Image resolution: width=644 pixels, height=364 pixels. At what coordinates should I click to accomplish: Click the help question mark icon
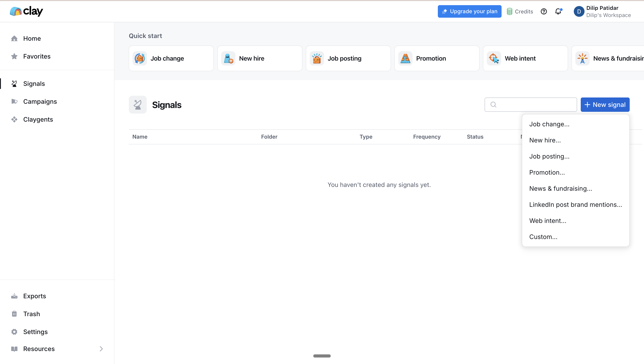[x=544, y=11]
